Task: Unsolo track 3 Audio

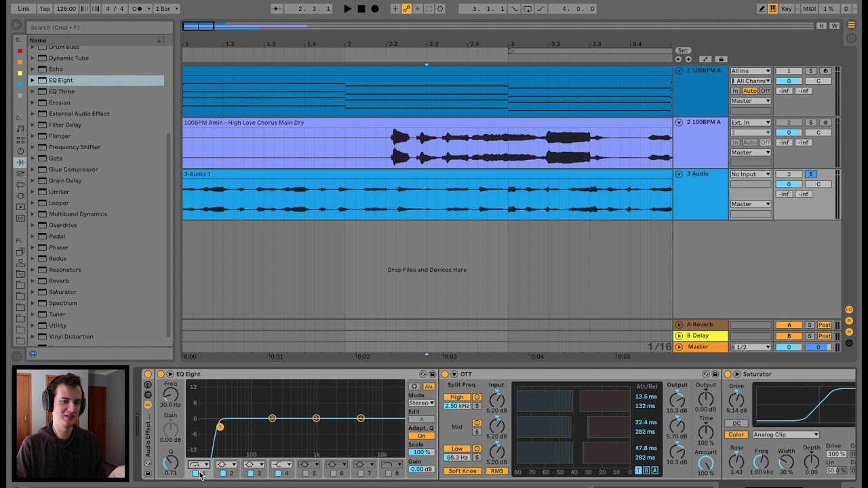Action: [810, 174]
